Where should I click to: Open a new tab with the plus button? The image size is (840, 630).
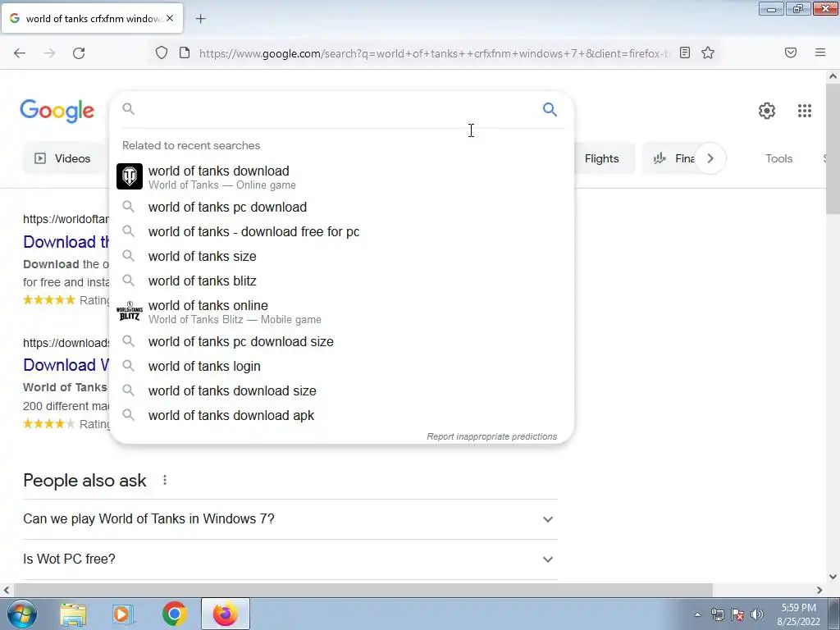click(x=200, y=19)
